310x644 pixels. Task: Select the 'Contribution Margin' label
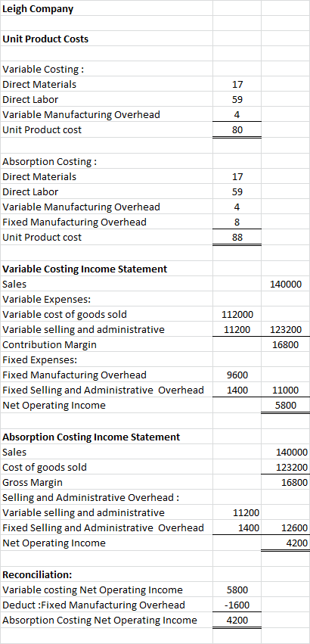pos(49,345)
